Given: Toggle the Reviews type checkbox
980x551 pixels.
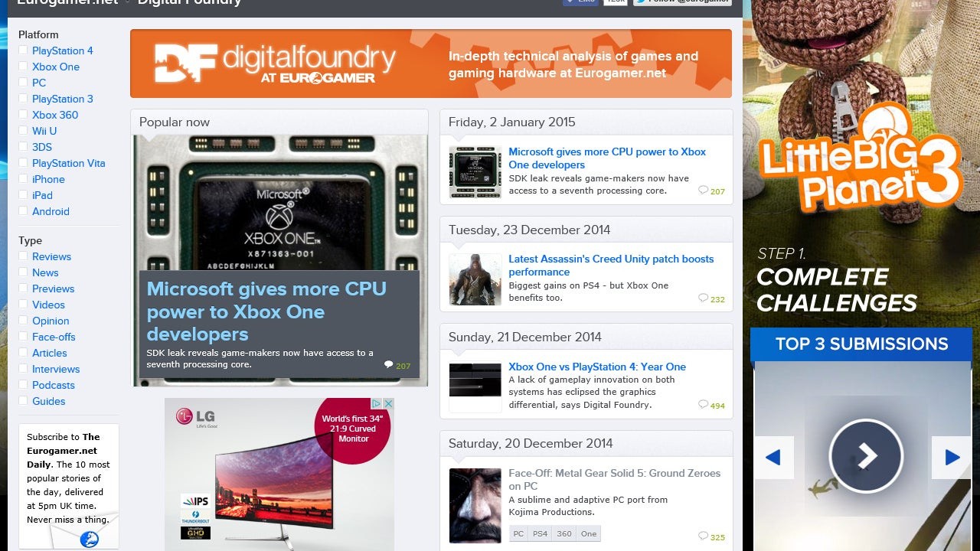Looking at the screenshot, I should 24,256.
